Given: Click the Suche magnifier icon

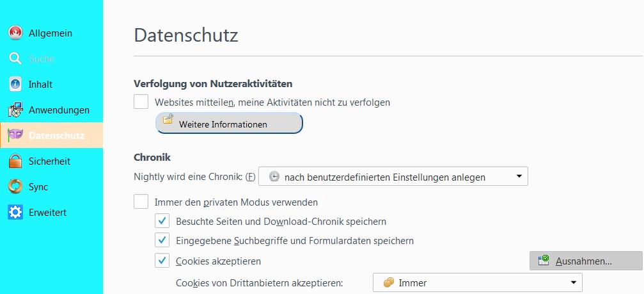Looking at the screenshot, I should (x=15, y=59).
